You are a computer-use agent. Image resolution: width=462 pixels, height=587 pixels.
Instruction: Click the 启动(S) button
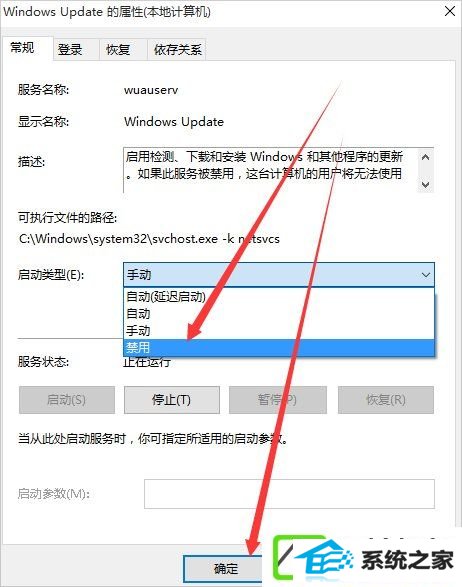coord(67,400)
